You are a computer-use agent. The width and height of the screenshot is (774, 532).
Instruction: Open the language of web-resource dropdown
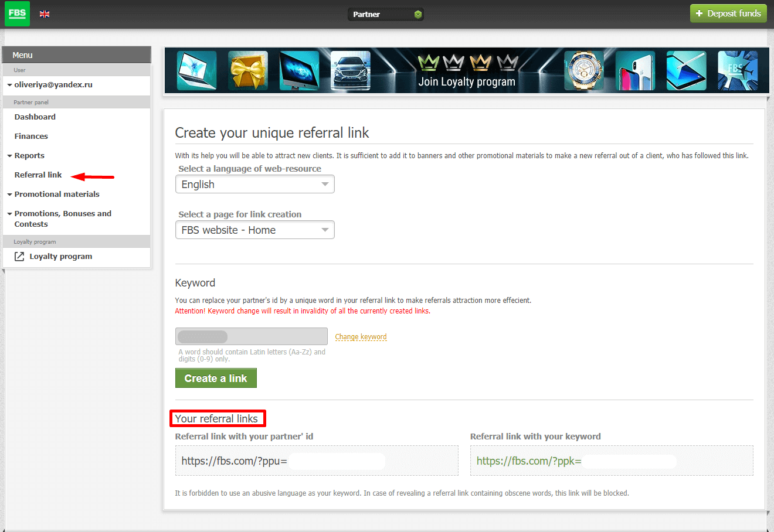point(254,185)
